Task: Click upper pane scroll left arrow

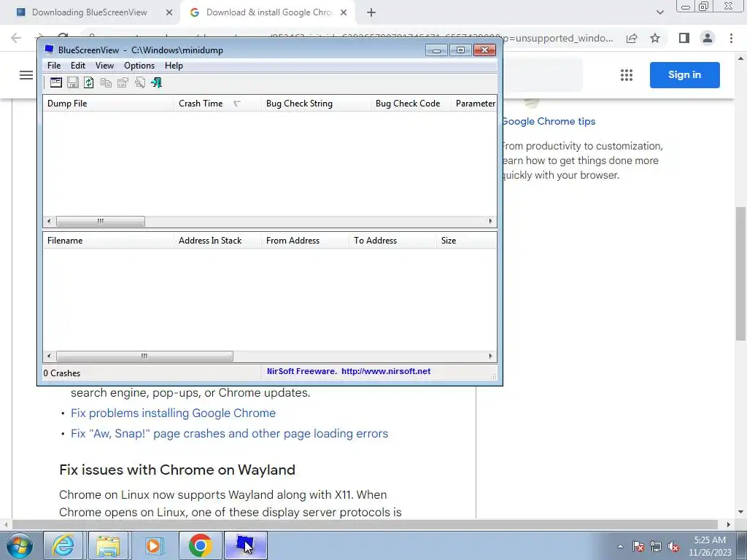Action: pyautogui.click(x=49, y=222)
